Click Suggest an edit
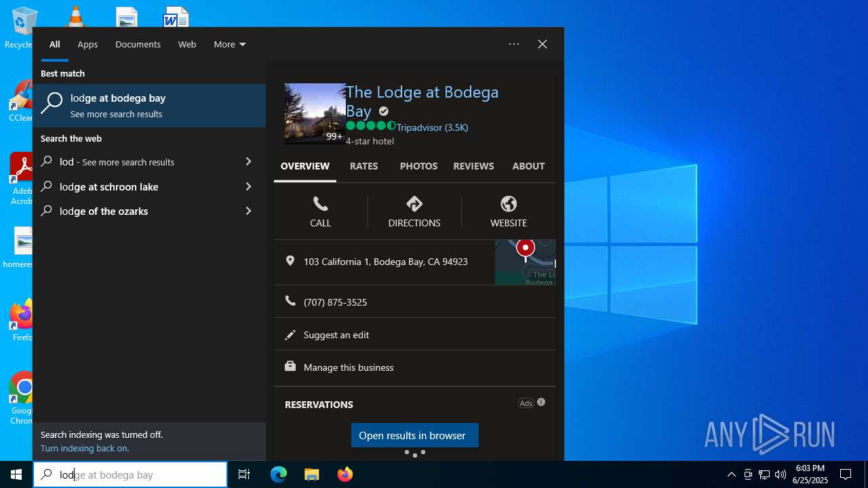 tap(336, 335)
